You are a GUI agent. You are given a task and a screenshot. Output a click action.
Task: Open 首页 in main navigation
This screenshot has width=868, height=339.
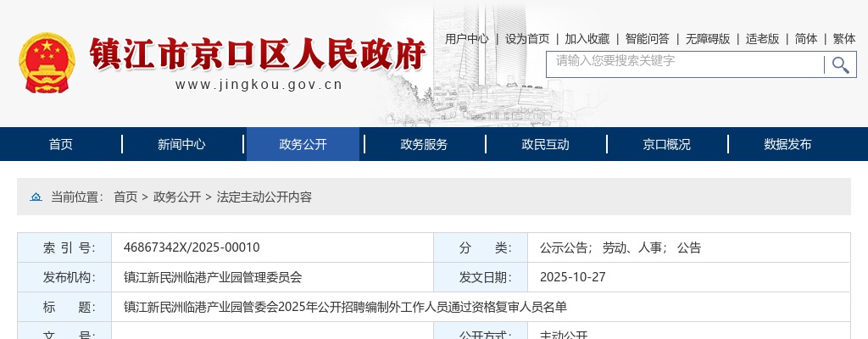point(61,145)
